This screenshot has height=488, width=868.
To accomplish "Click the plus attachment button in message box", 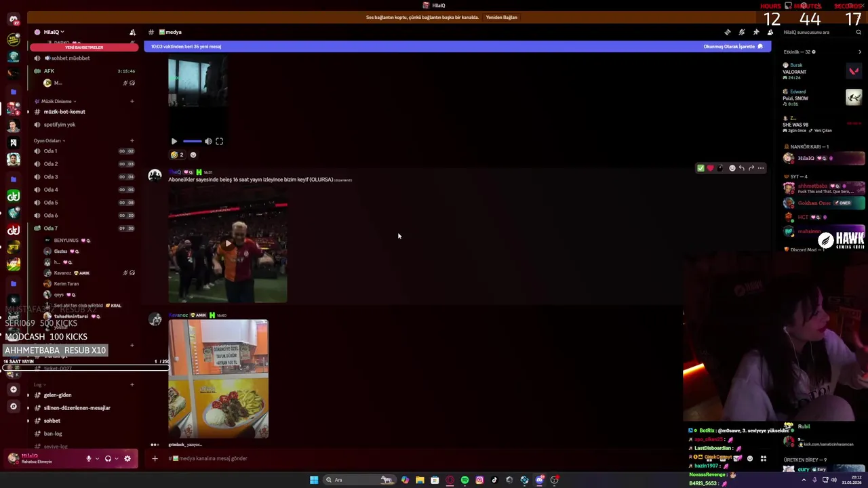I will coord(155,459).
